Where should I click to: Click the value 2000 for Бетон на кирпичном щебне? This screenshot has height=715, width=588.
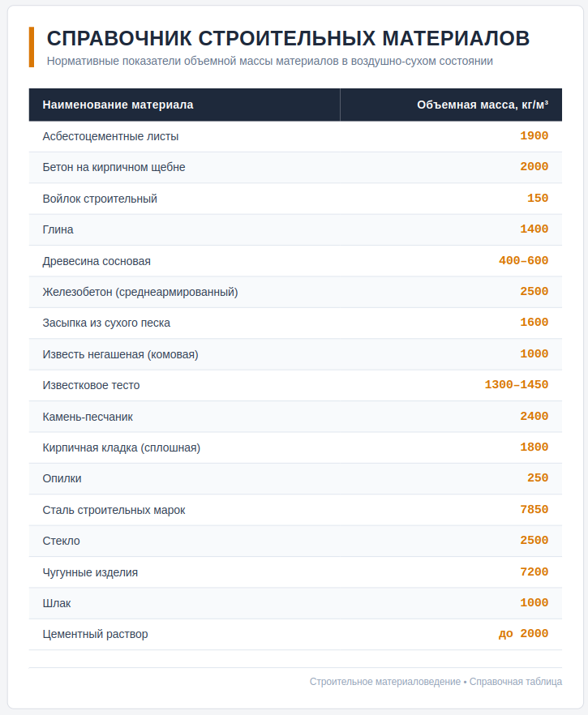tap(534, 167)
